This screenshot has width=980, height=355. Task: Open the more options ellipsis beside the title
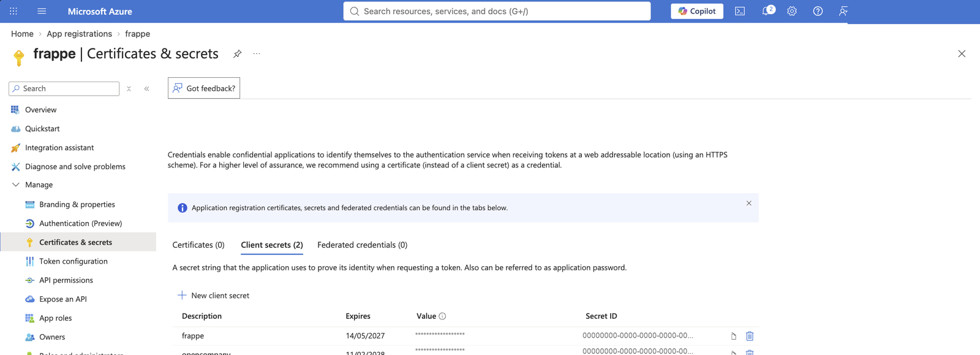click(257, 54)
